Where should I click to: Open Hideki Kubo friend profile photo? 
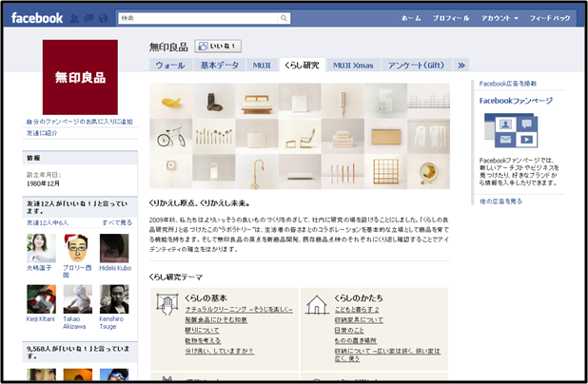pos(114,248)
